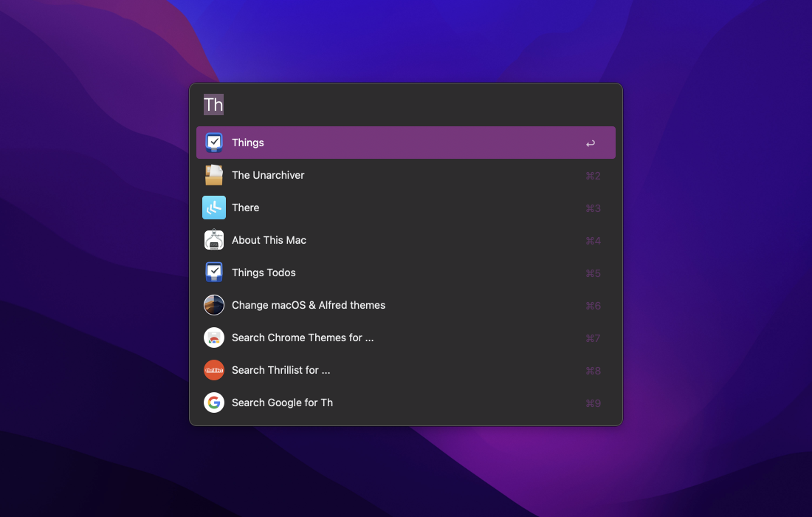Viewport: 812px width, 517px height.
Task: Open About This Mac result
Action: coord(406,240)
